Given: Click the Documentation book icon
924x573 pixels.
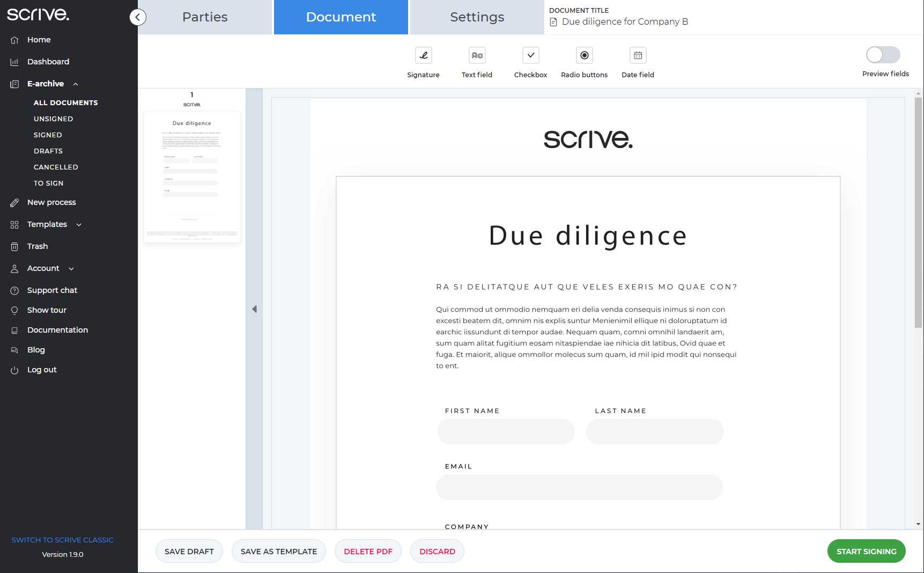Looking at the screenshot, I should 14,330.
